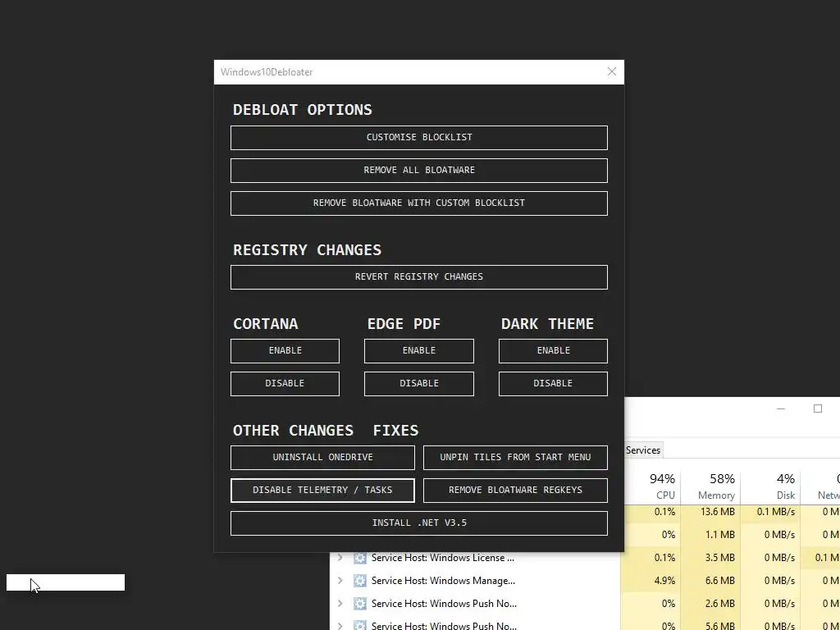Click the white input box at bottom left
Viewport: 840px width, 630px height.
(66, 582)
